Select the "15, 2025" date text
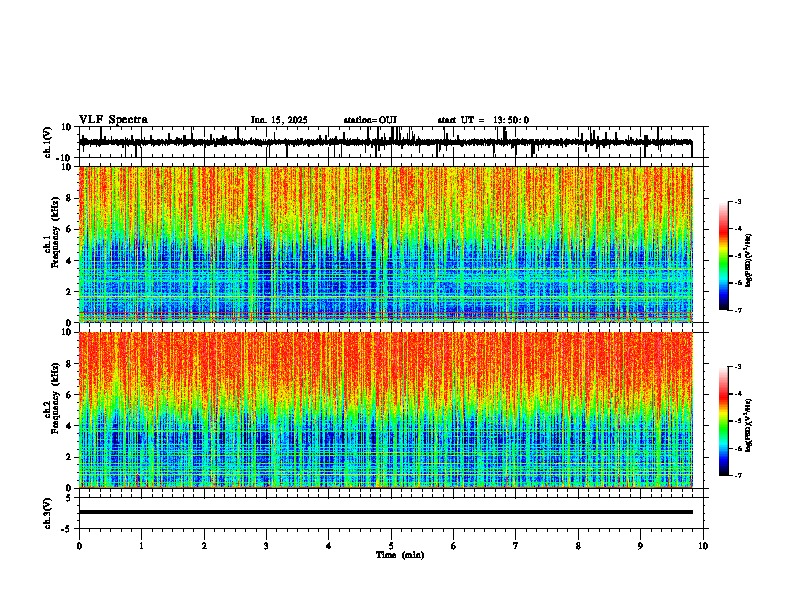 click(x=287, y=120)
